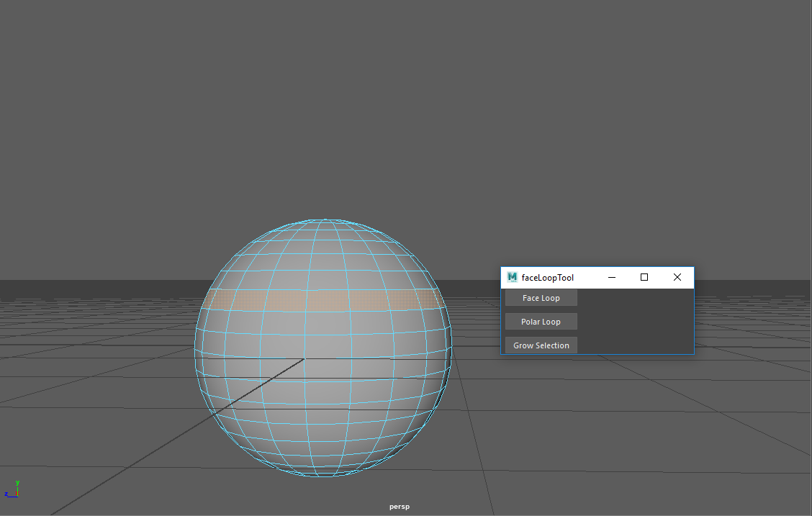Click the Maya icon in faceLoopTool title bar
The width and height of the screenshot is (812, 516).
pyautogui.click(x=512, y=277)
